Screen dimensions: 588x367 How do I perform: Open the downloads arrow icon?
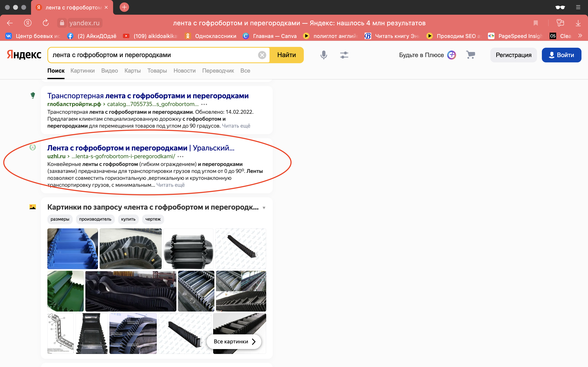tap(578, 23)
